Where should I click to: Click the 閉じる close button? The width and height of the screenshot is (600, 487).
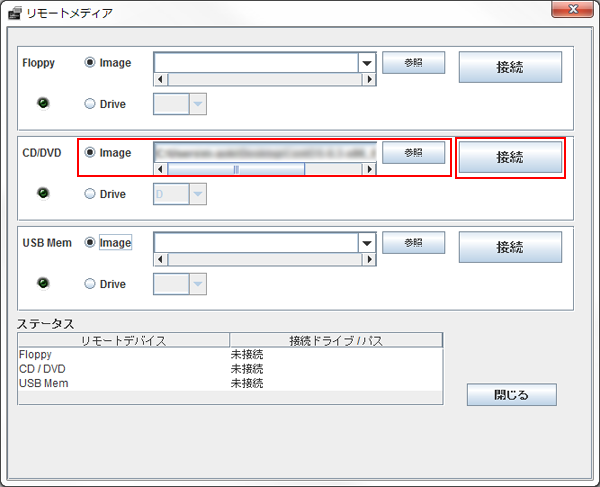512,394
